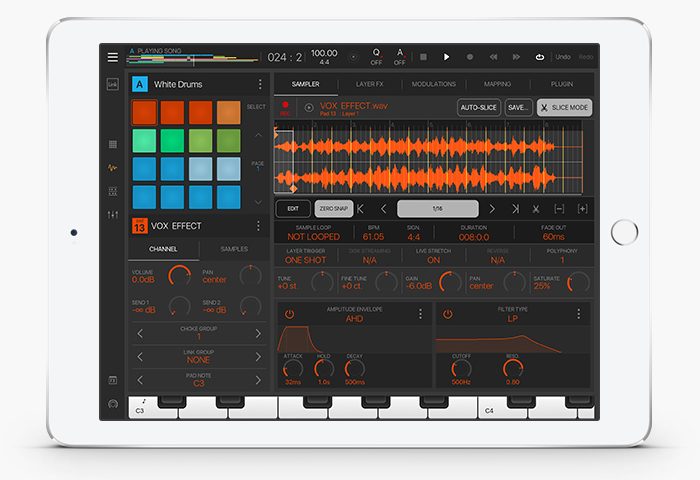Switch to the MAPPING tab
The height and width of the screenshot is (480, 700).
497,84
